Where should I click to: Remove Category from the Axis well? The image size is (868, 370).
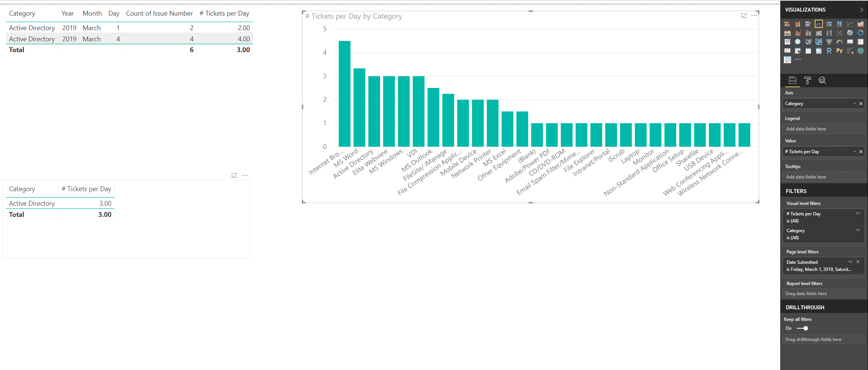pos(861,104)
